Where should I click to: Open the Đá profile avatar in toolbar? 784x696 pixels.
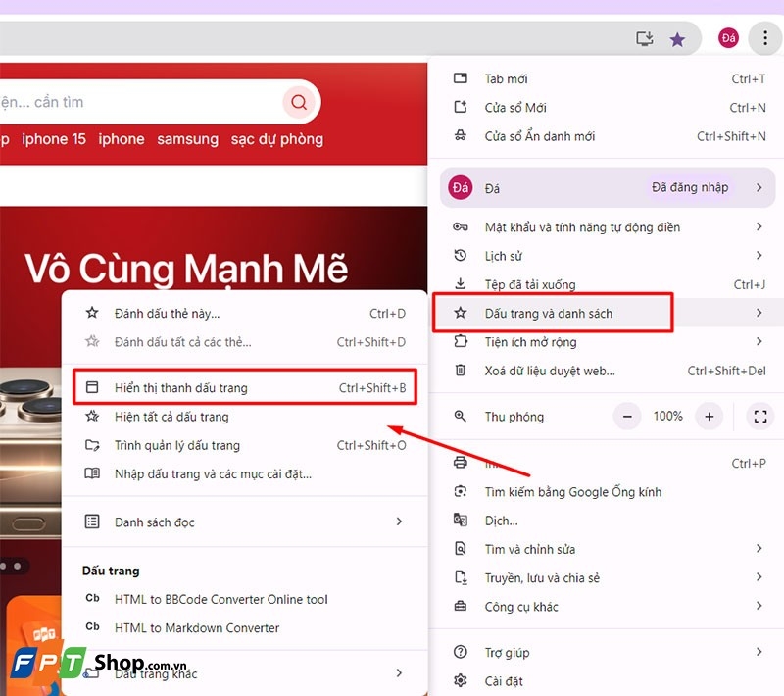click(x=728, y=38)
